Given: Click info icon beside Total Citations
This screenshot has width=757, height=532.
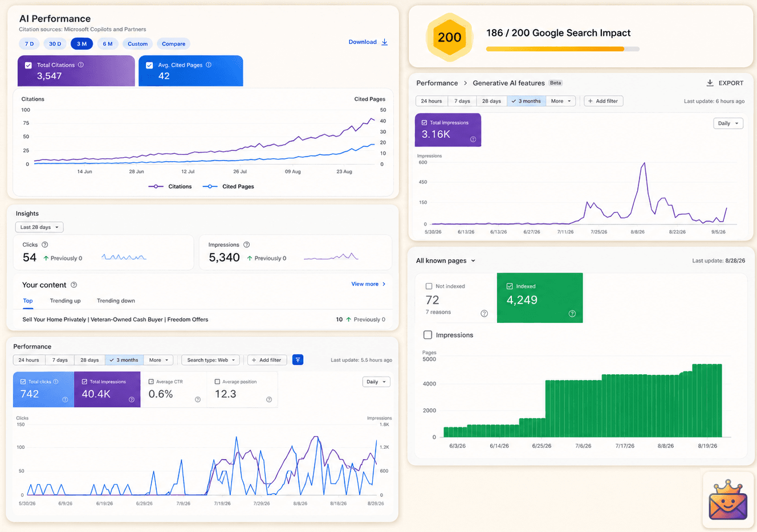Looking at the screenshot, I should (81, 65).
